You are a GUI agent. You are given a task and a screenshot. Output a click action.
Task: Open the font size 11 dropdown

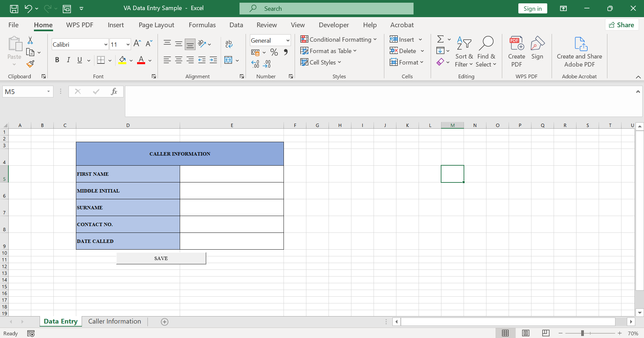pos(128,44)
